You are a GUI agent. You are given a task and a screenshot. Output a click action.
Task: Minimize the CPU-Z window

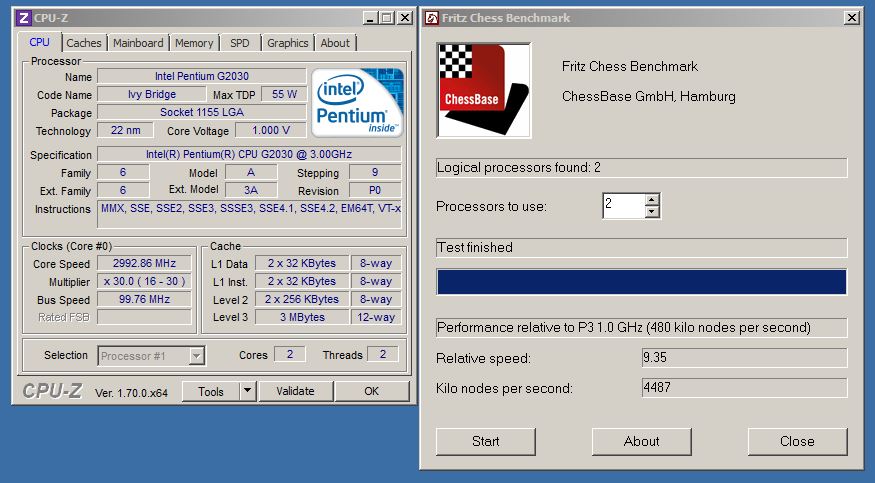[x=369, y=17]
